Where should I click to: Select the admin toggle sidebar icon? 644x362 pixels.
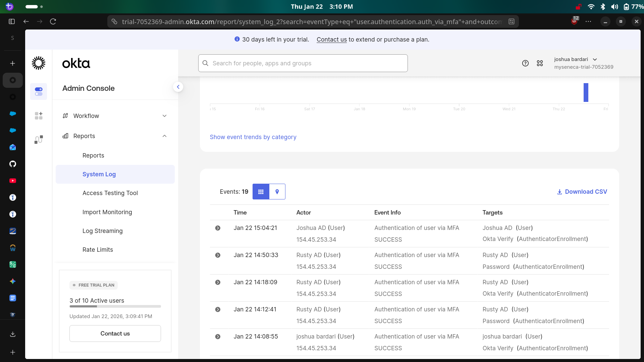click(x=39, y=92)
